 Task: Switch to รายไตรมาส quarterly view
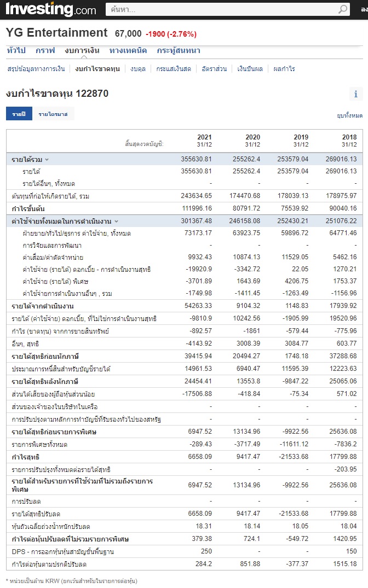(x=53, y=114)
